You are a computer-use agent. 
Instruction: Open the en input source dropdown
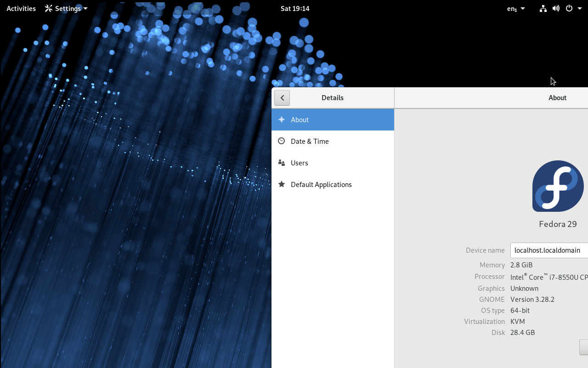pos(515,8)
